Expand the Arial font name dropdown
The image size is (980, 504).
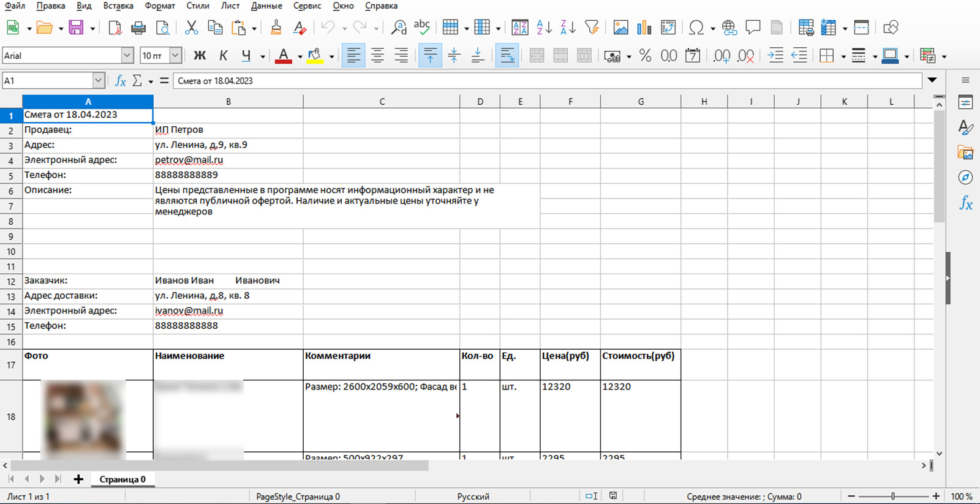click(x=127, y=56)
